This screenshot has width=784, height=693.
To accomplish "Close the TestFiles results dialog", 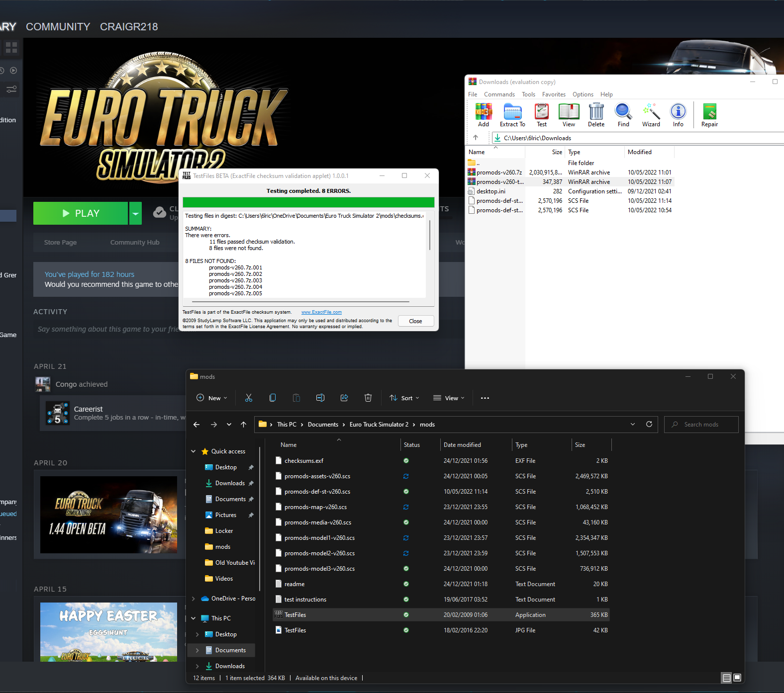I will tap(415, 321).
